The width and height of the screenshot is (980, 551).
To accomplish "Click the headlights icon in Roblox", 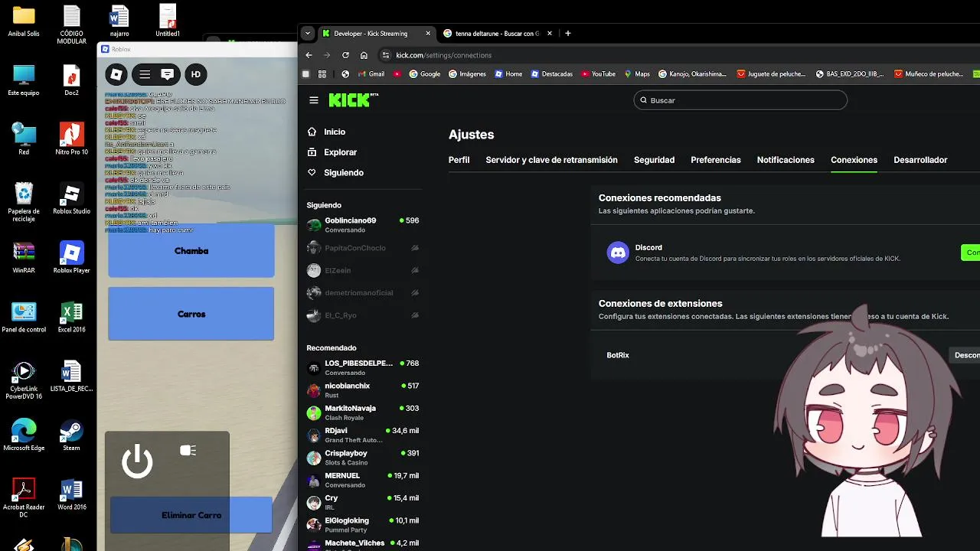I will point(188,451).
